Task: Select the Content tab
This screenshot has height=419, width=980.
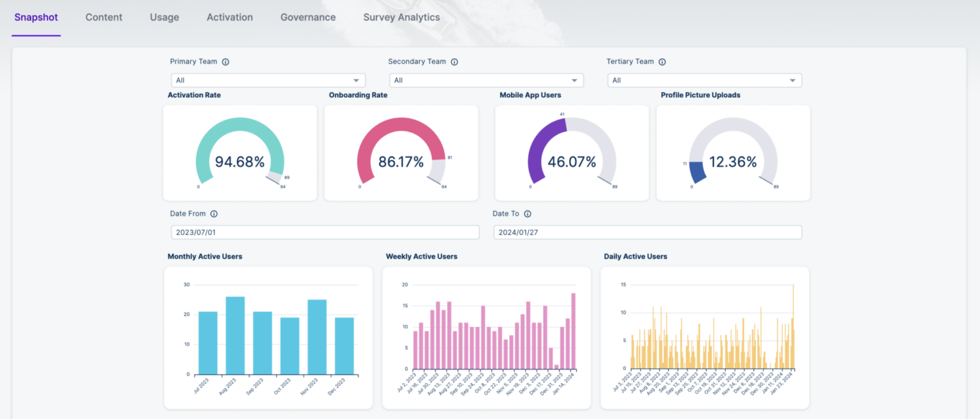Action: [103, 17]
